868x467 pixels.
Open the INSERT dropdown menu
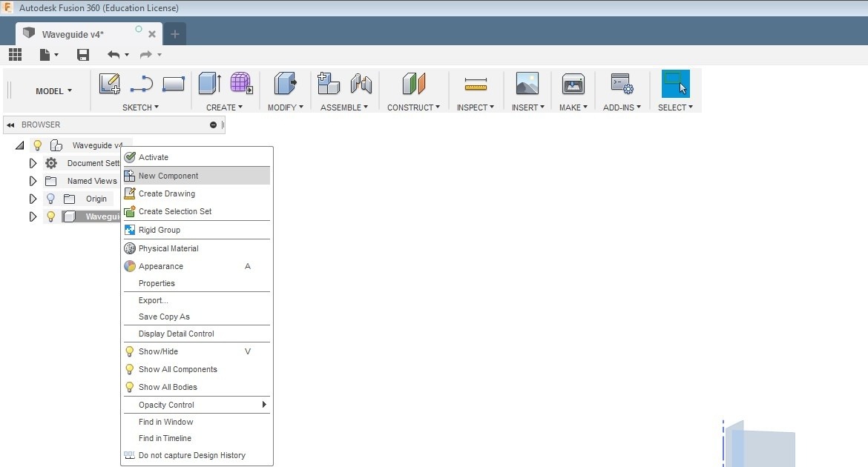528,107
